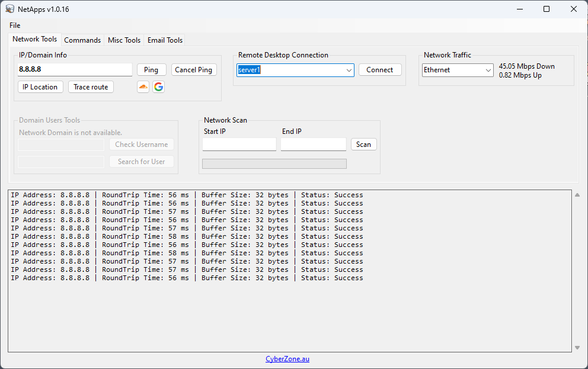Focus the End IP field
The height and width of the screenshot is (369, 588).
pos(313,145)
